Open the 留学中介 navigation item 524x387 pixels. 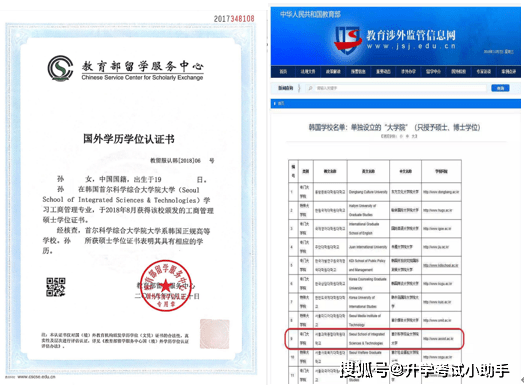coord(433,72)
